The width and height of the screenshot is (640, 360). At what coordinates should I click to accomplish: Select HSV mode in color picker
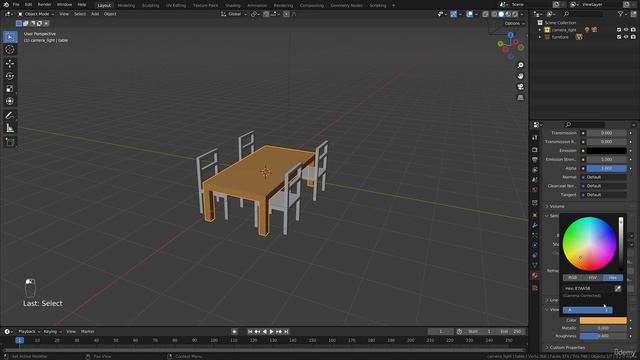pos(593,278)
